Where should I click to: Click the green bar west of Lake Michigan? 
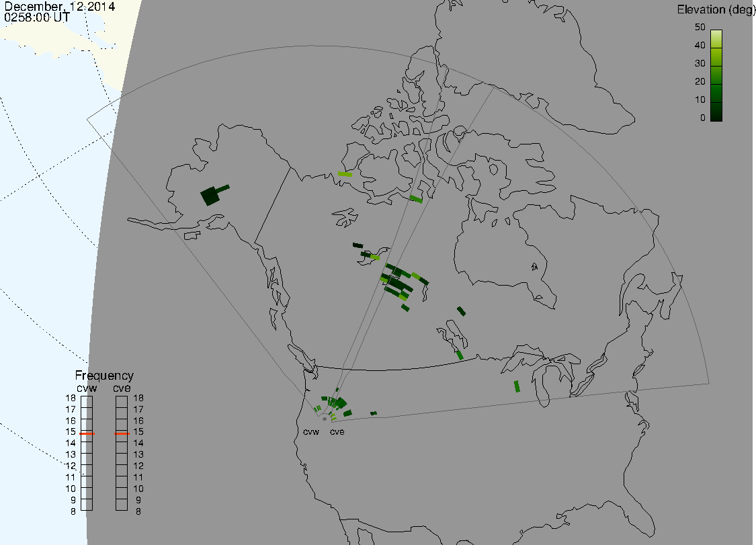point(517,386)
